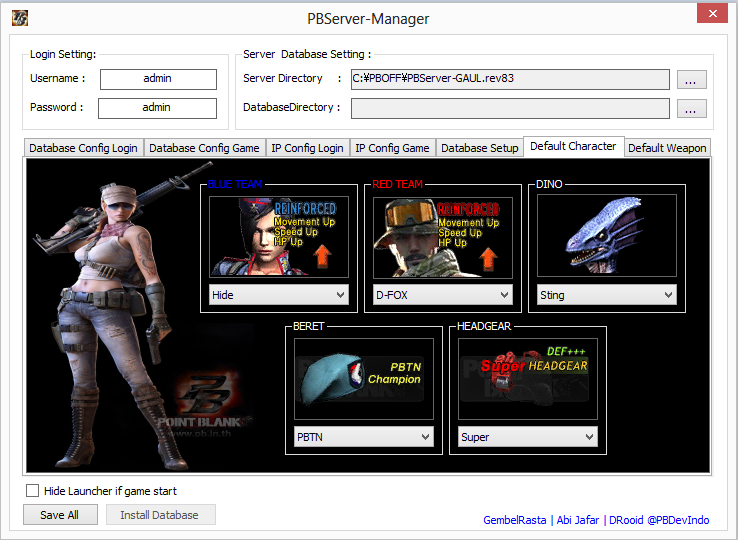Screen dimensions: 738x540
Task: Switch to IP Config Game tab
Action: pos(392,148)
